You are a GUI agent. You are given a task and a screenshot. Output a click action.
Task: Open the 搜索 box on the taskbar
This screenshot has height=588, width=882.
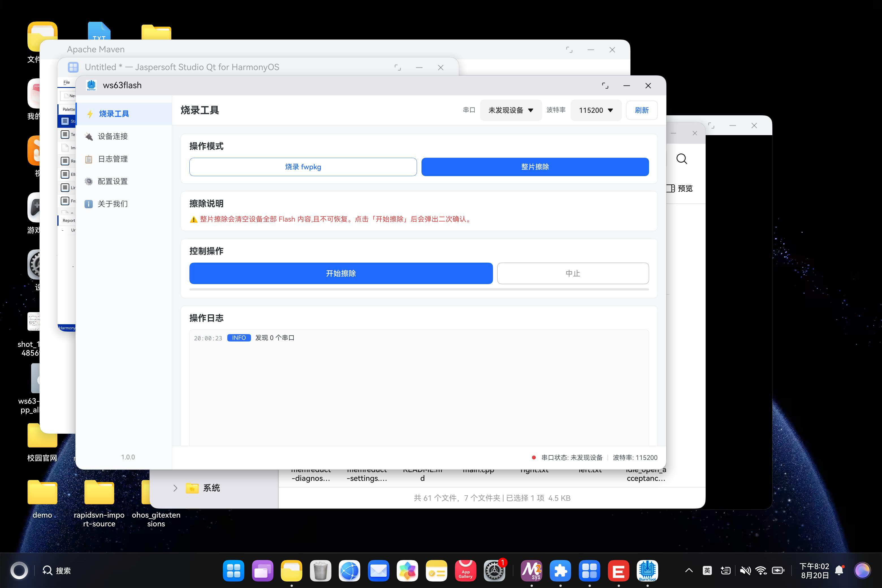(x=57, y=570)
